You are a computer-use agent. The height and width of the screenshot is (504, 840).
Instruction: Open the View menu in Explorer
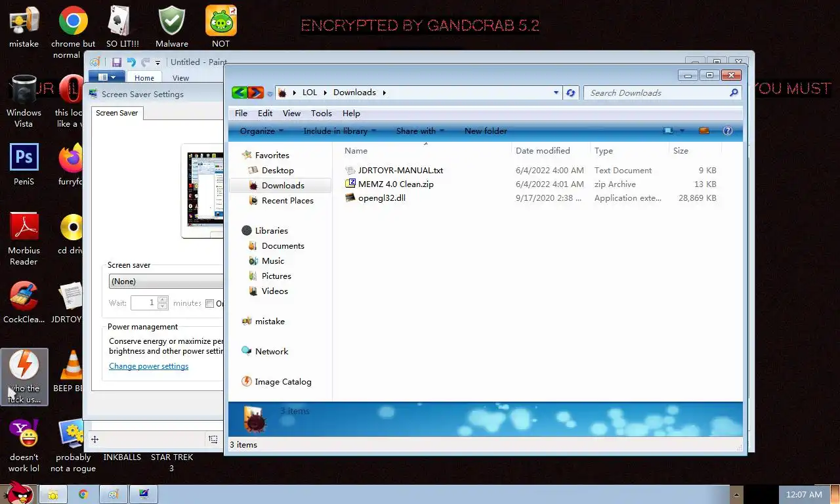pos(291,113)
